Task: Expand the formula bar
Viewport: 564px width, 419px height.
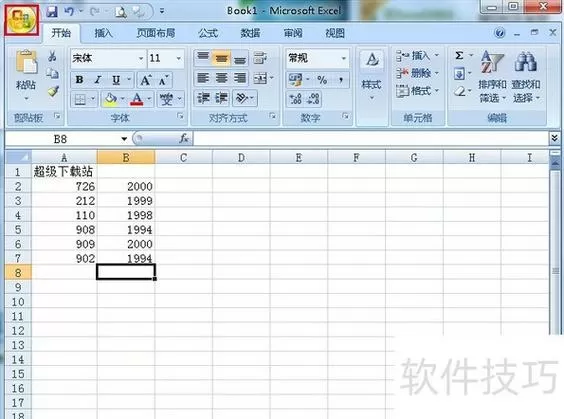Action: pyautogui.click(x=554, y=138)
